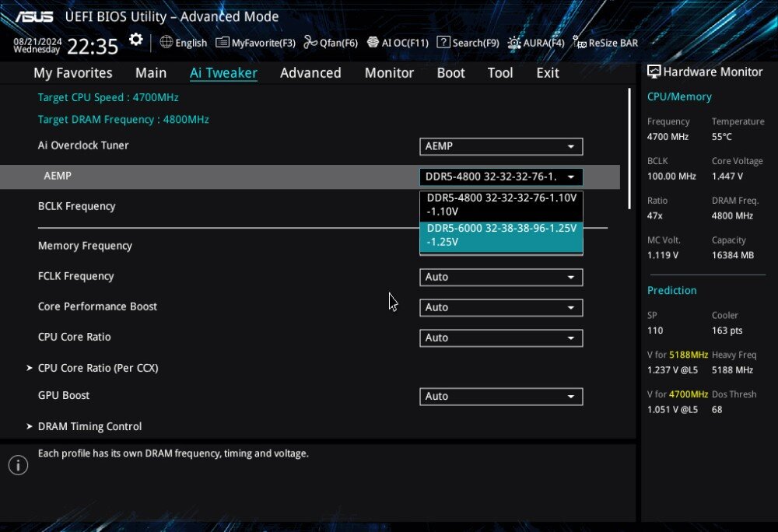Click the vertical scrollbar of settings list
778x532 pixels.
click(x=629, y=148)
